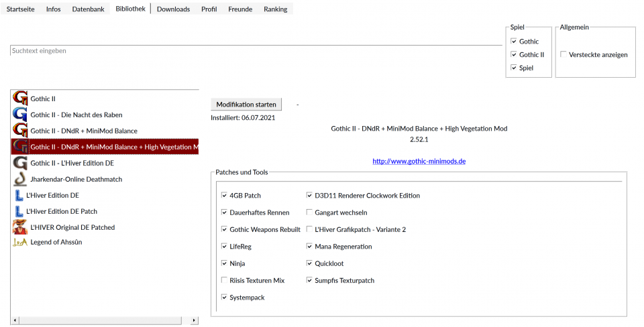Screen dimensions: 644x327
Task: Open the Profil tab
Action: [x=209, y=9]
